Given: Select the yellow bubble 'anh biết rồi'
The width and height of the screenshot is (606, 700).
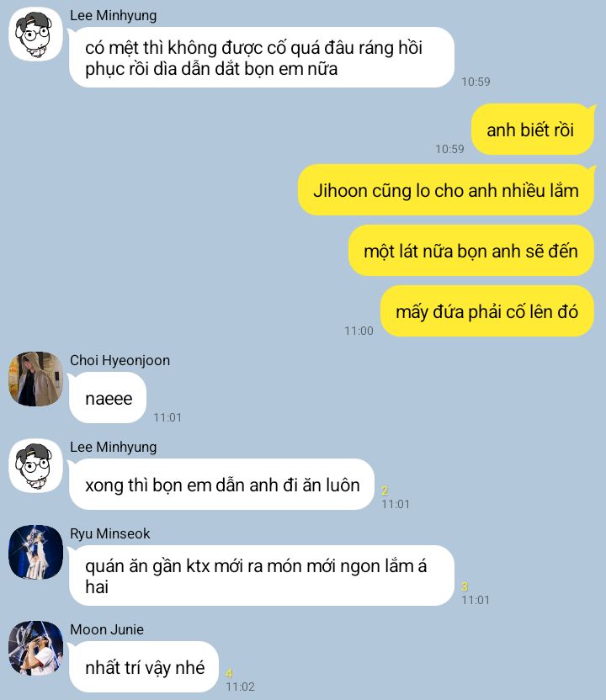Looking at the screenshot, I should point(533,130).
